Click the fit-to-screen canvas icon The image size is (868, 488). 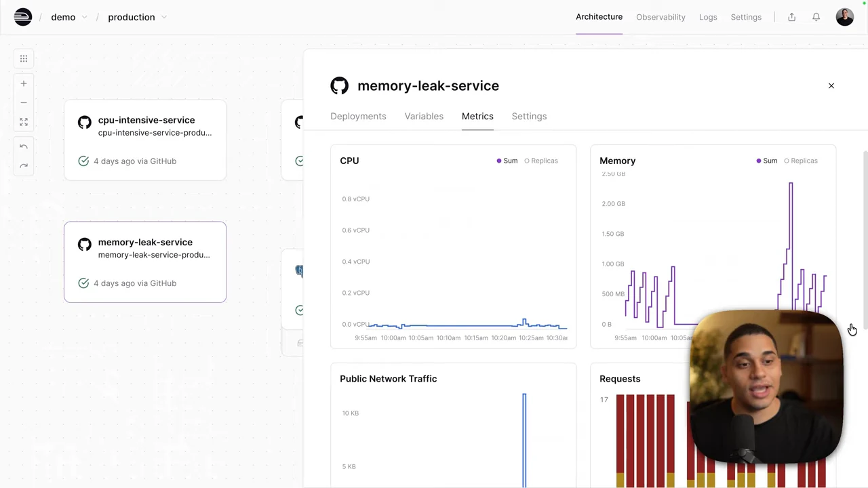coord(24,122)
